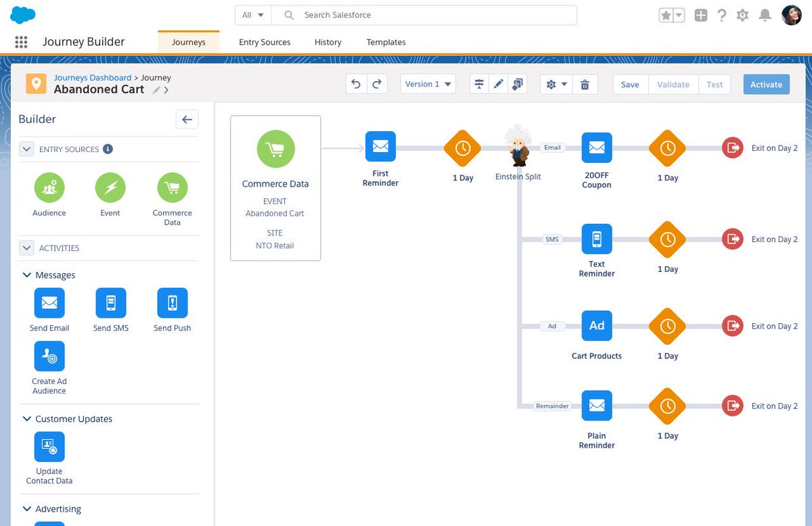Open the All search scope dropdown
This screenshot has width=812, height=526.
[x=253, y=15]
